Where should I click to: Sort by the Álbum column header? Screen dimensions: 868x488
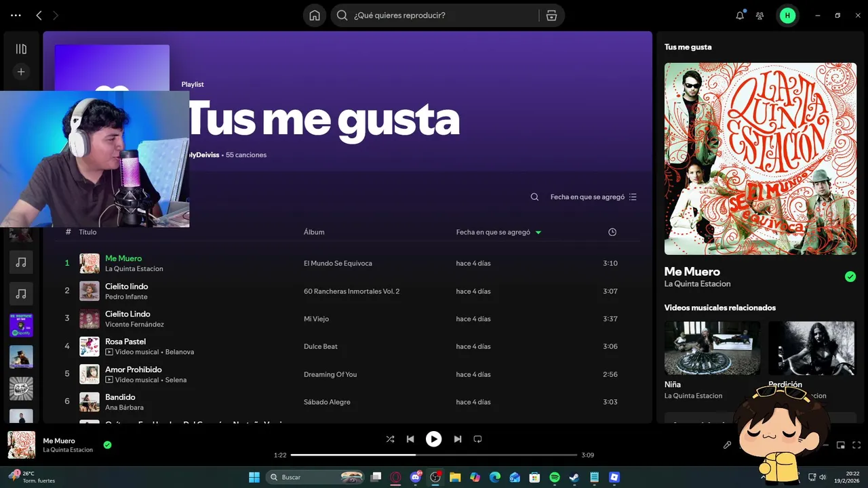[x=314, y=232]
